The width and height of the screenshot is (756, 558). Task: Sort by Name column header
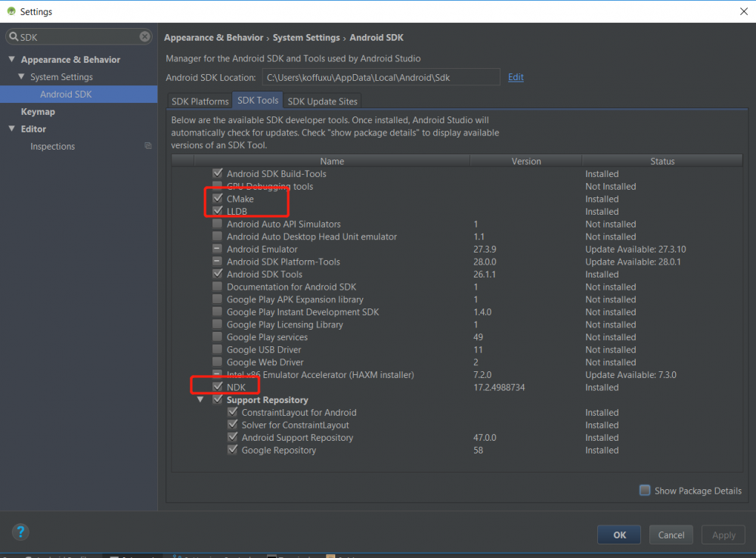(332, 161)
